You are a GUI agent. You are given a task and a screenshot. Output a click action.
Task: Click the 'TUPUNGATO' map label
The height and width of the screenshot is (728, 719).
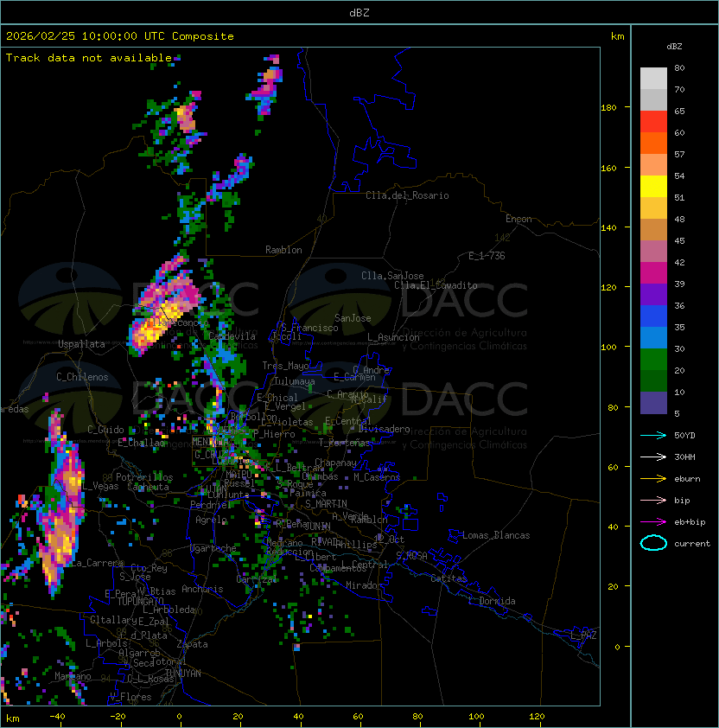click(140, 602)
